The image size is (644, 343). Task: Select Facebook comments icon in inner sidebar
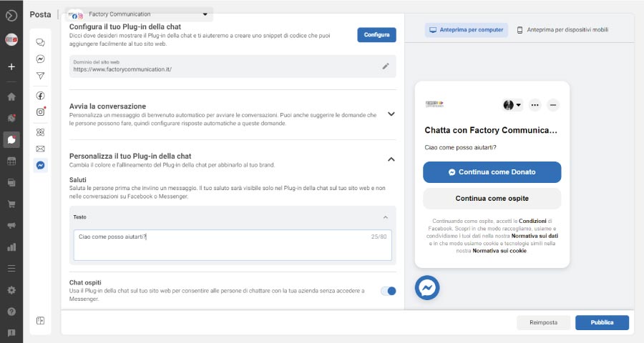pos(40,96)
